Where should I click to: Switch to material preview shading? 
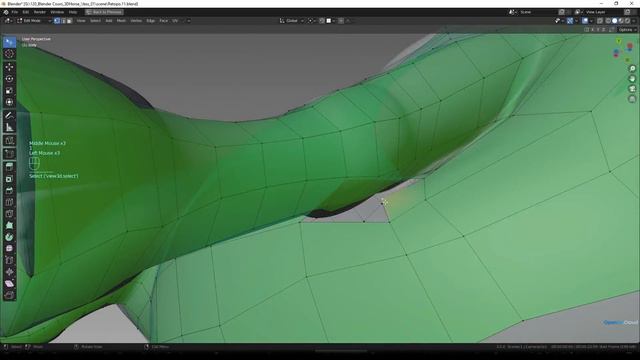pyautogui.click(x=621, y=21)
